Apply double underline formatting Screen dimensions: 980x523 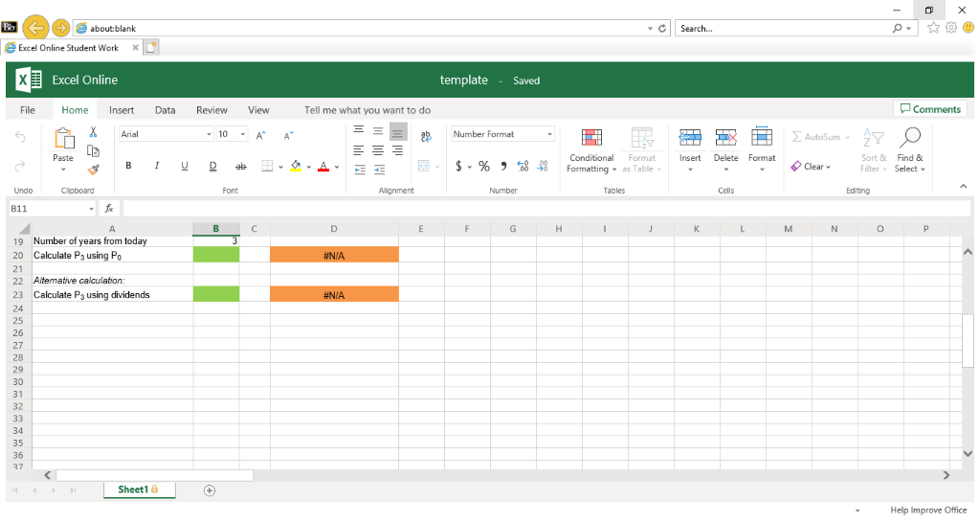[212, 166]
